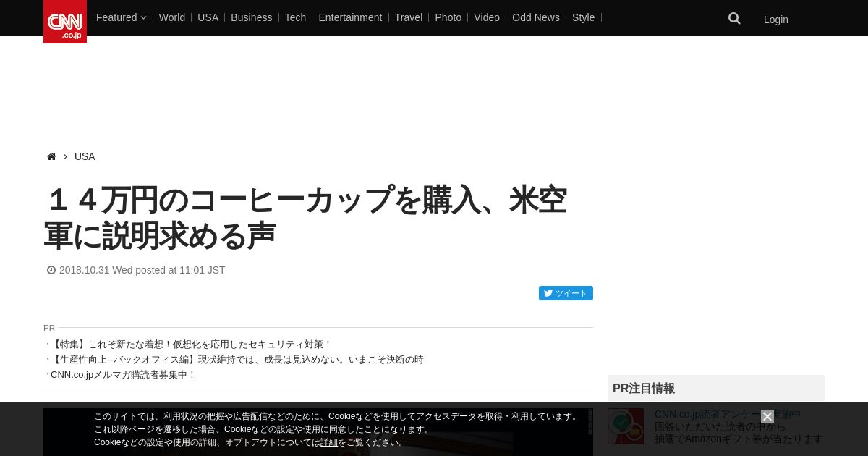868x456 pixels.
Task: Open the Business section
Action: (252, 17)
